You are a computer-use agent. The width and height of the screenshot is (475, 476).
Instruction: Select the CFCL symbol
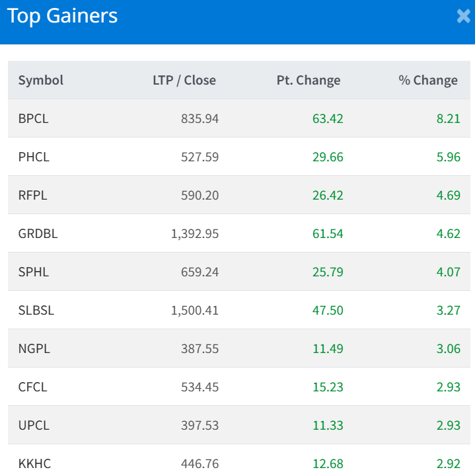(33, 387)
